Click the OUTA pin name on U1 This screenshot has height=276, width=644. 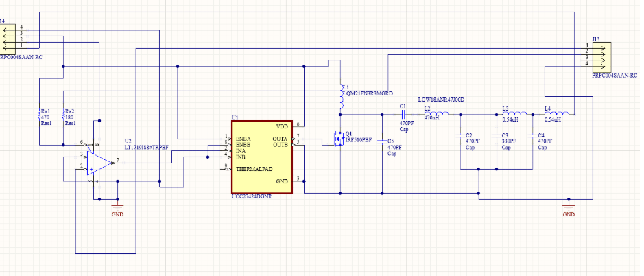[280, 139]
